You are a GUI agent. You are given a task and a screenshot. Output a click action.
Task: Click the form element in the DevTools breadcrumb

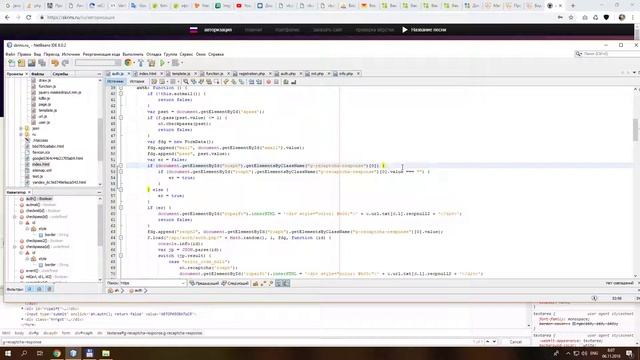(x=66, y=333)
